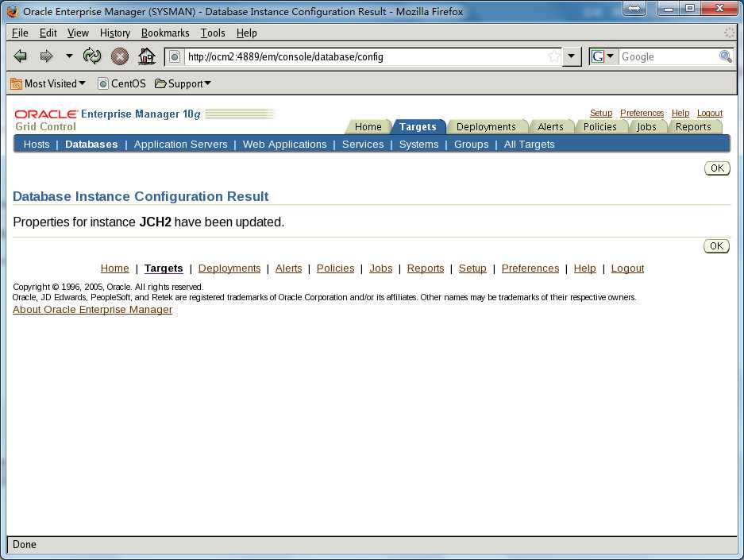Click the footer Logout link
744x560 pixels.
point(628,268)
